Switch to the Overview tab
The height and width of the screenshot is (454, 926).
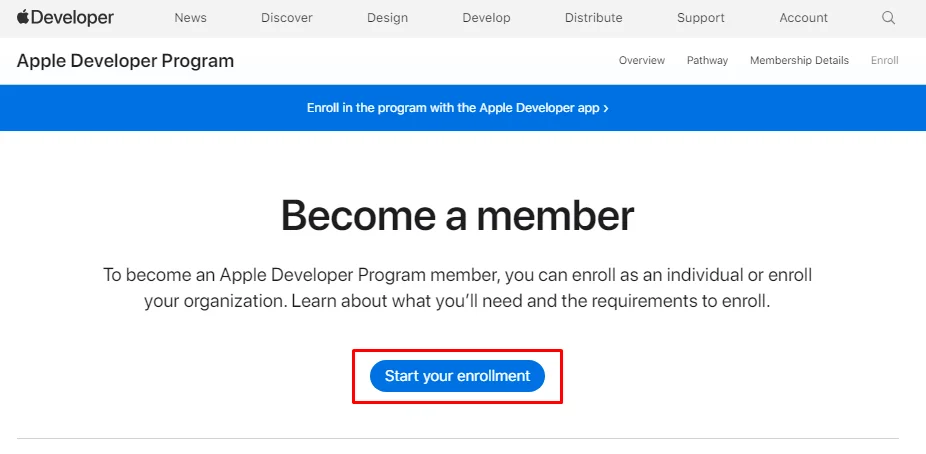pos(641,60)
